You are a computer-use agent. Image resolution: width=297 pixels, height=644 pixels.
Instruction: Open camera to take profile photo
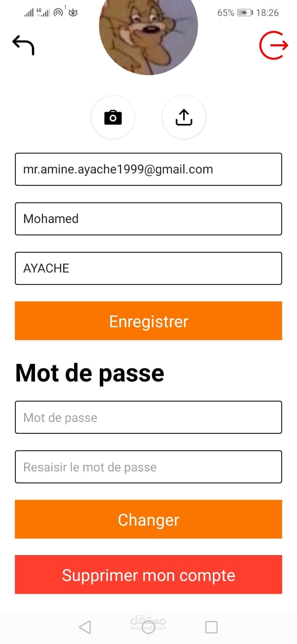tap(113, 118)
